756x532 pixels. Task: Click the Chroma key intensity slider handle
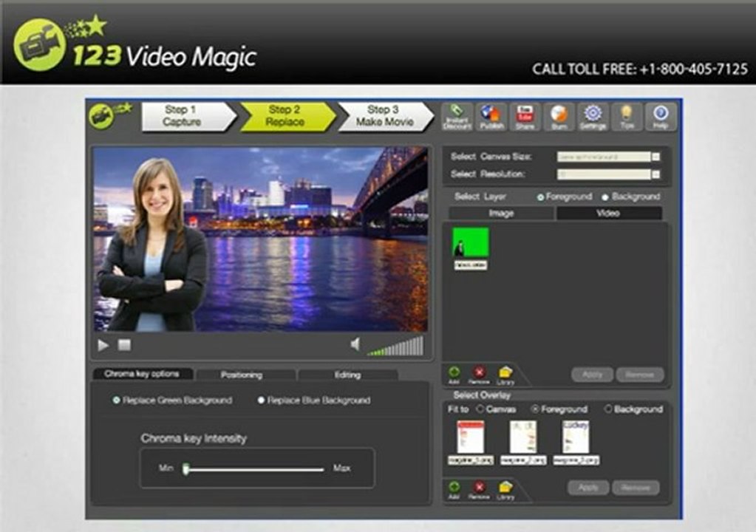click(185, 469)
